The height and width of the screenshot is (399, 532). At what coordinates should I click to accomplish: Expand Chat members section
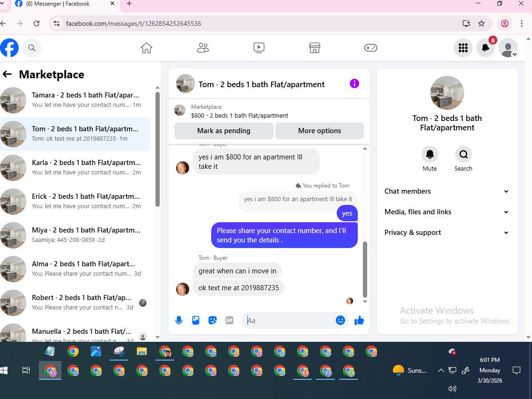(x=447, y=191)
